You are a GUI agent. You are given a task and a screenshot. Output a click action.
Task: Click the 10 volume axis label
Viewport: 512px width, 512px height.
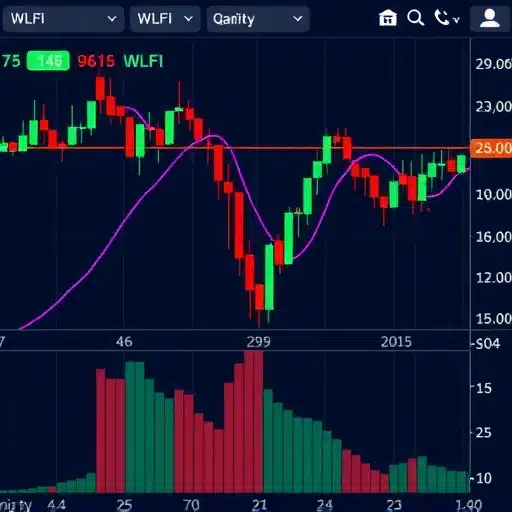484,478
